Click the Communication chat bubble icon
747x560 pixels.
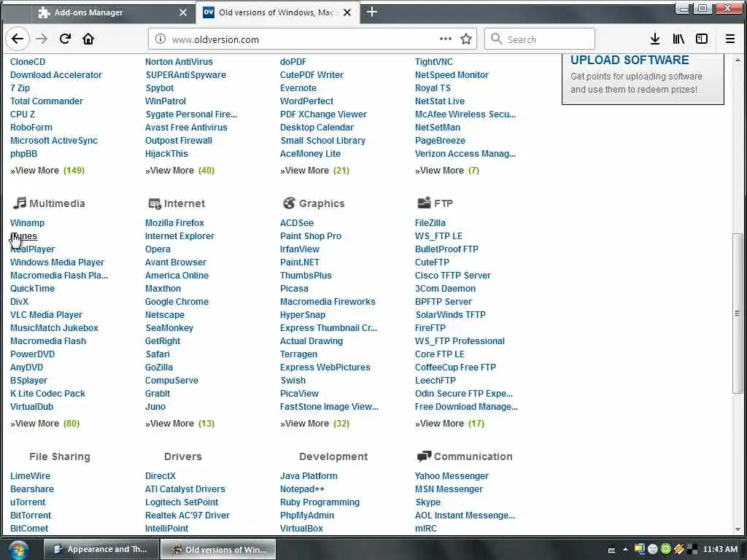[424, 456]
